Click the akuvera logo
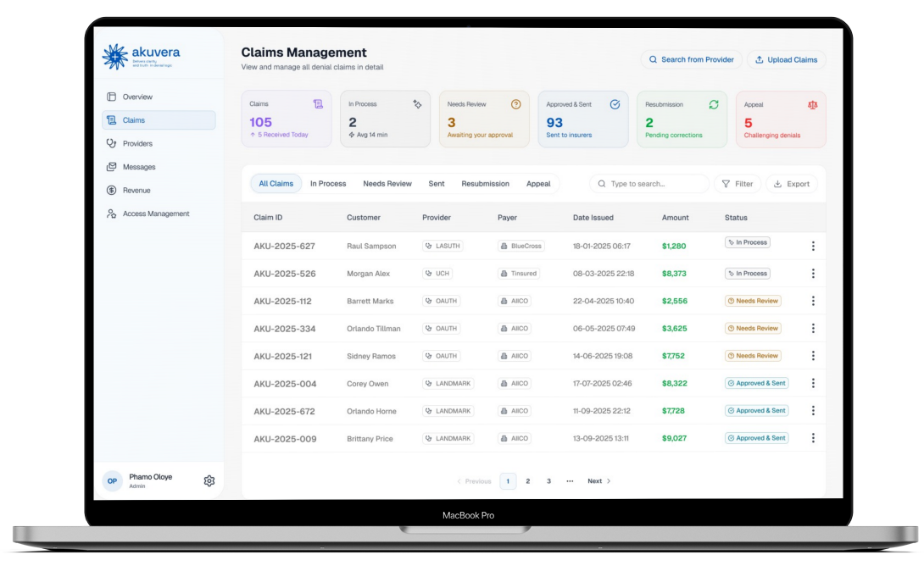924x566 pixels. tap(141, 56)
